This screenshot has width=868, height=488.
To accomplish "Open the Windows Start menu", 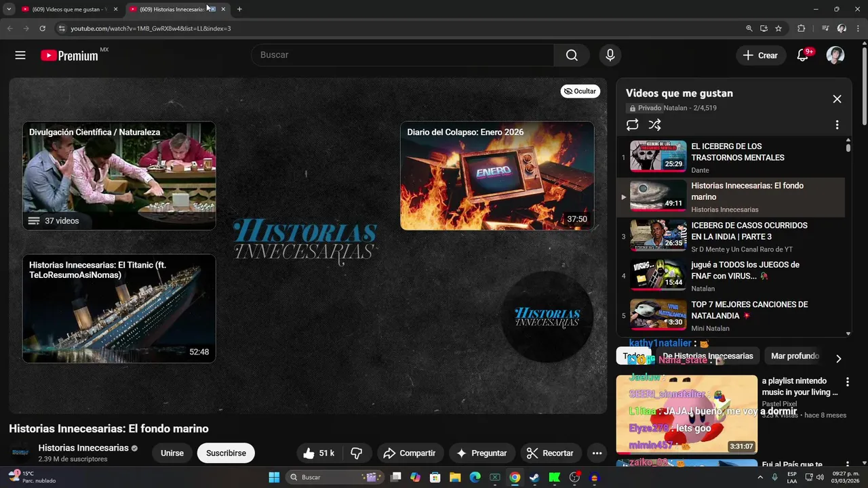I will pyautogui.click(x=274, y=477).
